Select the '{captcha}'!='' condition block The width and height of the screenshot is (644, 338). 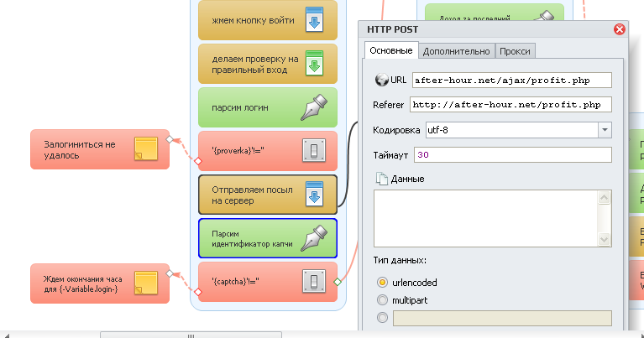point(268,282)
